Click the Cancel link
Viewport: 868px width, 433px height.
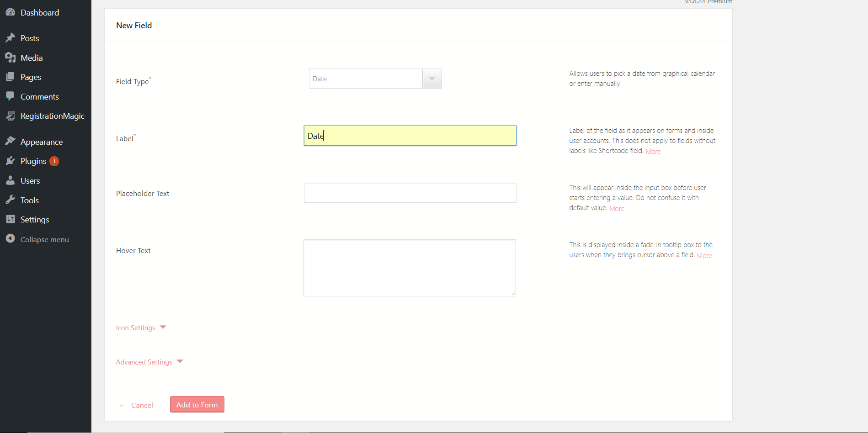[x=142, y=405]
